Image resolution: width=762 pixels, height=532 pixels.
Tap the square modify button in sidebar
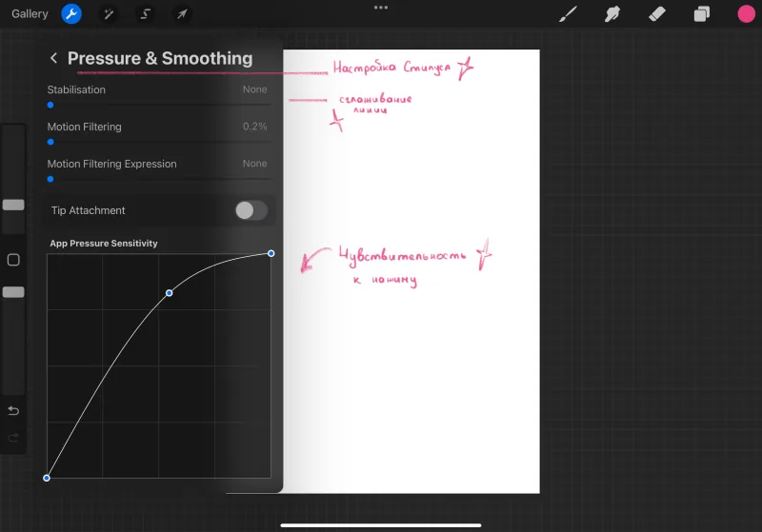[x=13, y=260]
